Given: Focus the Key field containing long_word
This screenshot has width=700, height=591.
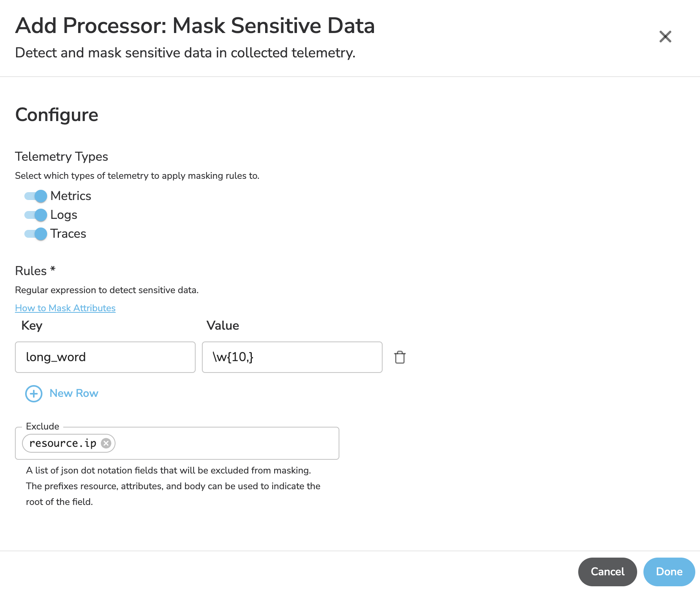Looking at the screenshot, I should (105, 357).
